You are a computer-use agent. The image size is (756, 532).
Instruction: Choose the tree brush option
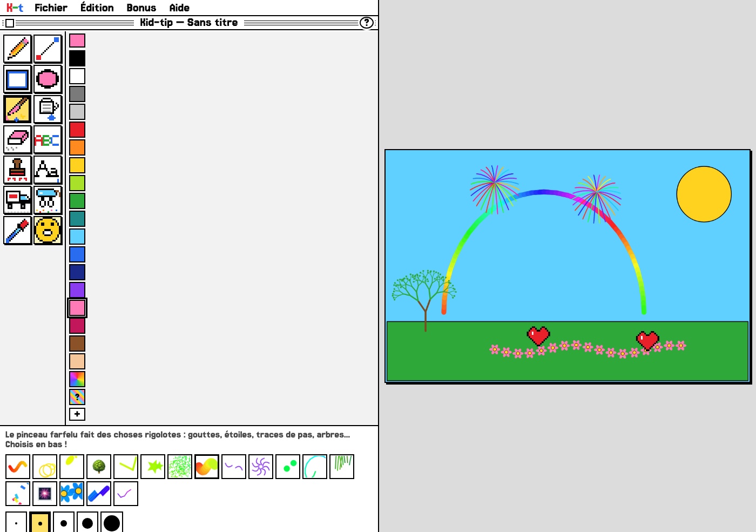click(x=99, y=467)
